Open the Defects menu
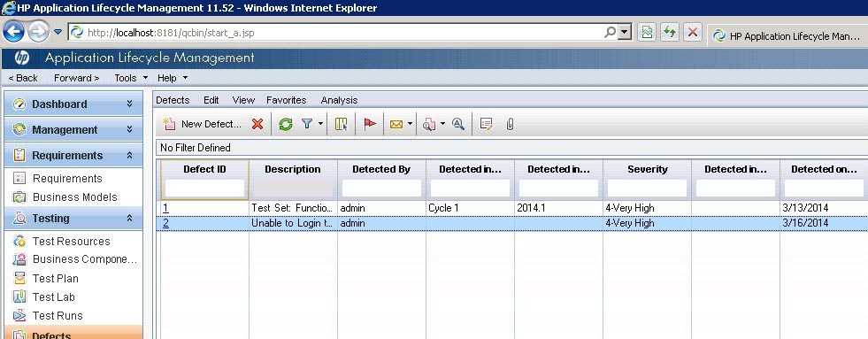Viewport: 868px width, 339px height. (x=173, y=100)
